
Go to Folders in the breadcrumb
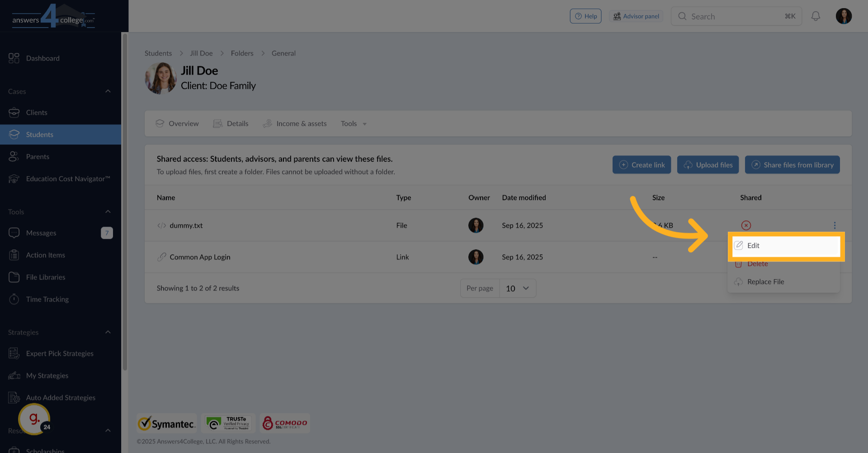coord(242,53)
